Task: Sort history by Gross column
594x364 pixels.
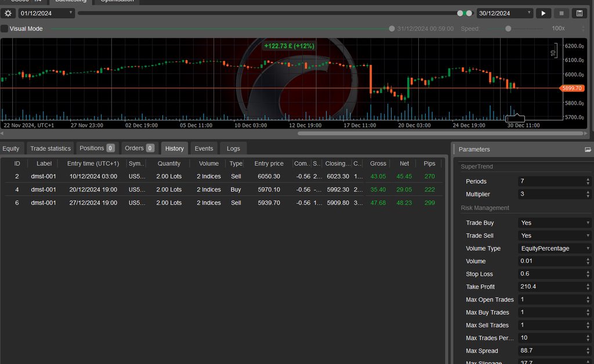Action: 378,163
